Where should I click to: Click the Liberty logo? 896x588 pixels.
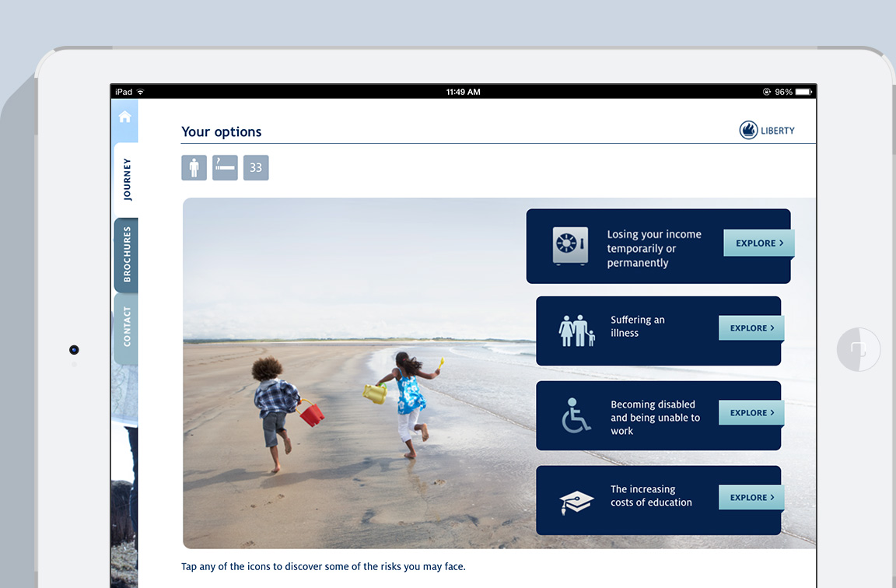767,131
